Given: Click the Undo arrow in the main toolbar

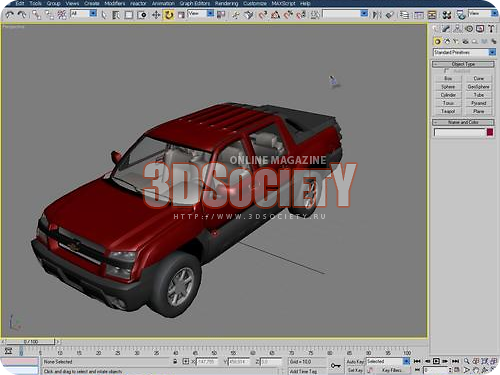Looking at the screenshot, I should [x=10, y=15].
